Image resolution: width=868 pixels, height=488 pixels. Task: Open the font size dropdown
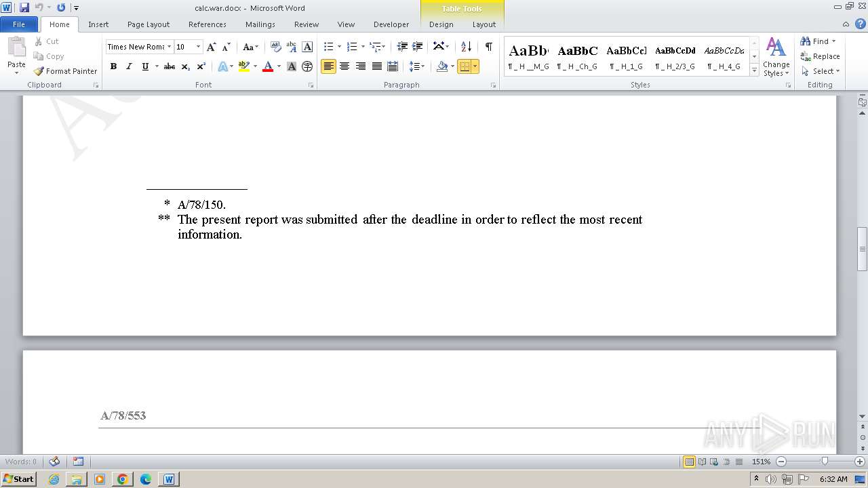(x=198, y=47)
